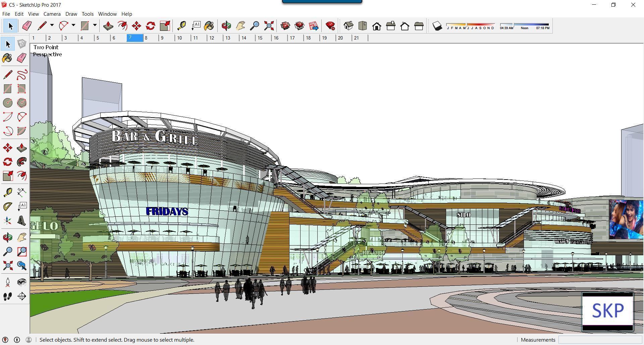Open the Camera menu

click(52, 14)
